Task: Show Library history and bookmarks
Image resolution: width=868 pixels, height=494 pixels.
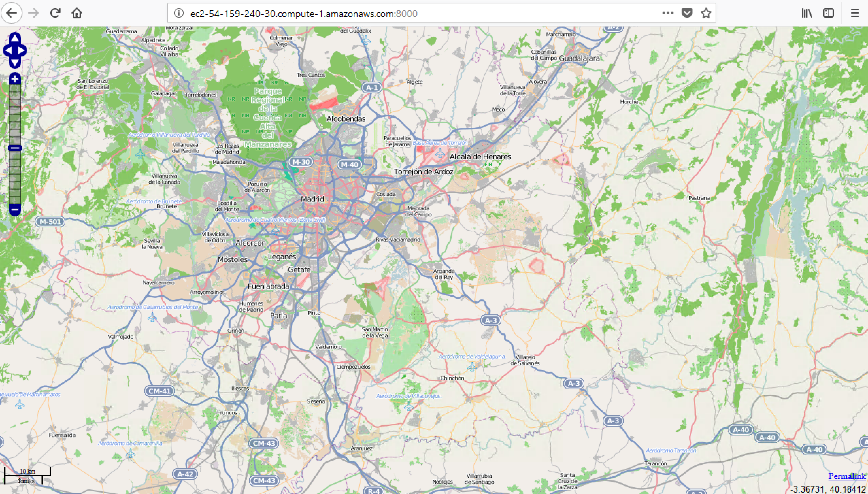Action: point(807,13)
